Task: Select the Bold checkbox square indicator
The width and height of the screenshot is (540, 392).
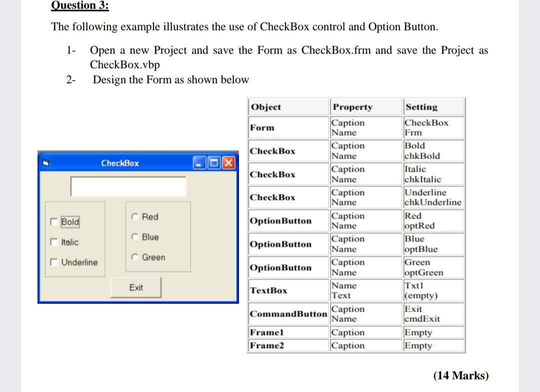Action: (x=53, y=221)
